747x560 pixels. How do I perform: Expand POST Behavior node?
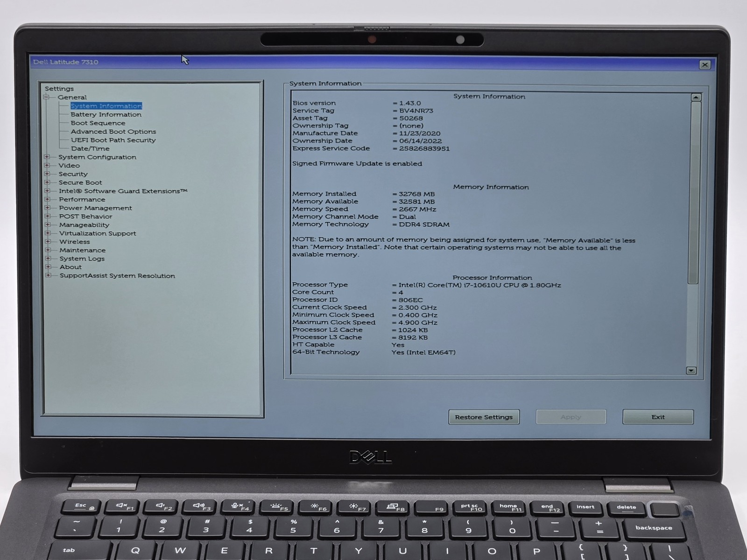click(48, 216)
